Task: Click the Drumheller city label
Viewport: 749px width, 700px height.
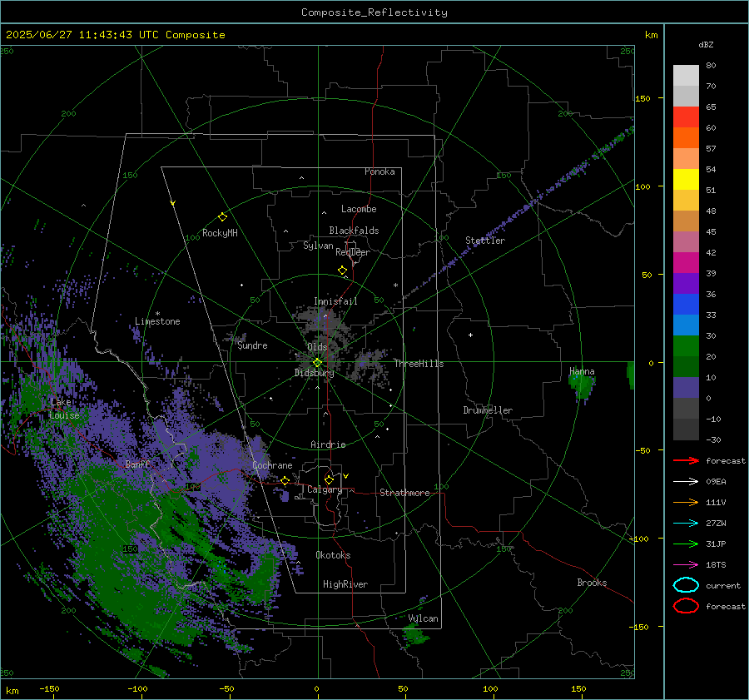Action: (488, 410)
